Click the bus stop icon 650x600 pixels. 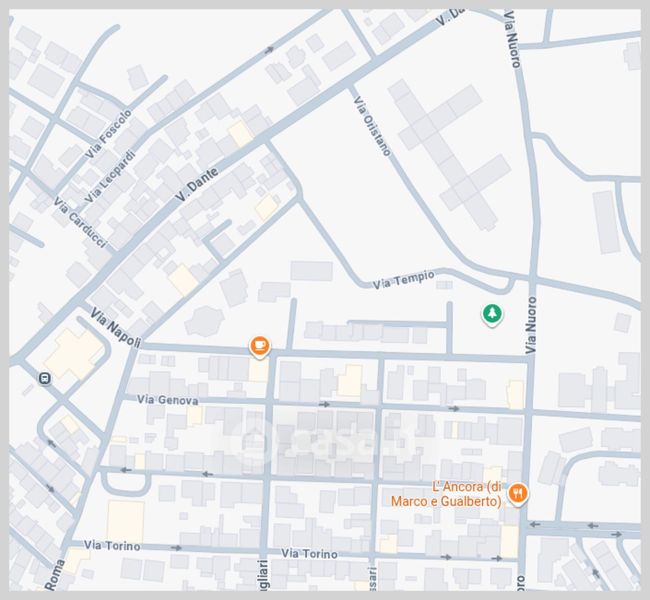pyautogui.click(x=44, y=378)
